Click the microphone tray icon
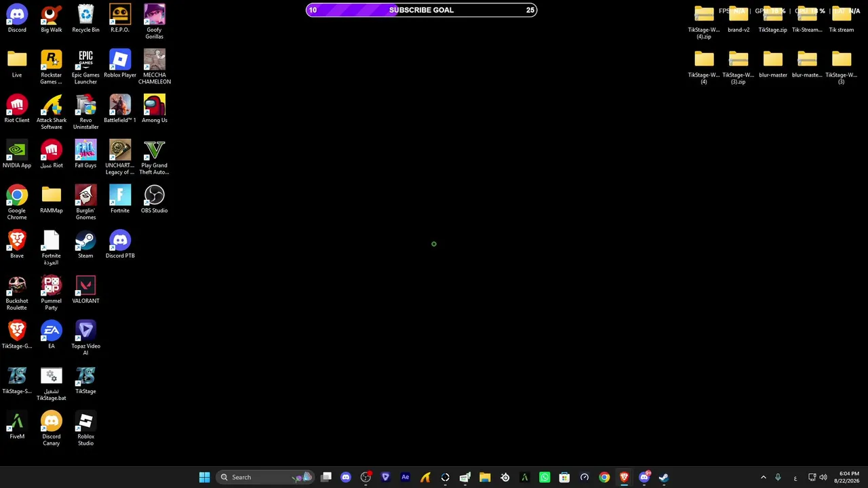The width and height of the screenshot is (868, 488). [778, 477]
